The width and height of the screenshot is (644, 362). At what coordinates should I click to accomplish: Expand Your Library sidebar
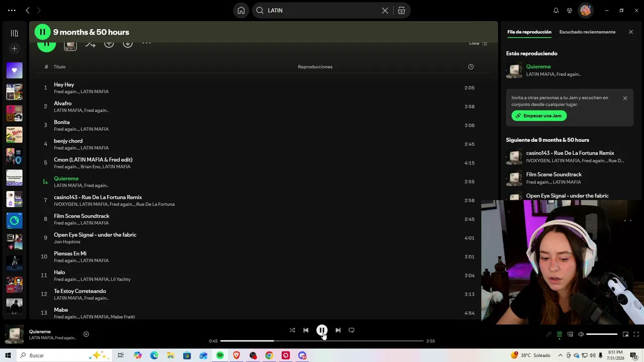[14, 33]
